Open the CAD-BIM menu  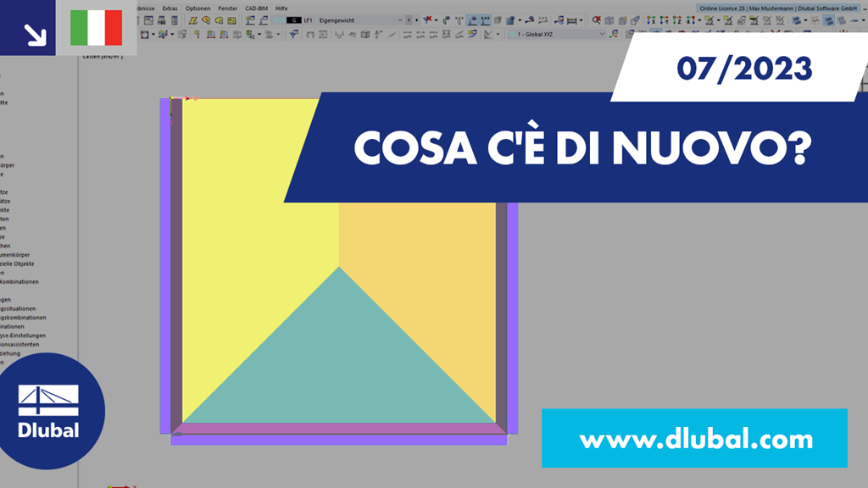[x=255, y=5]
